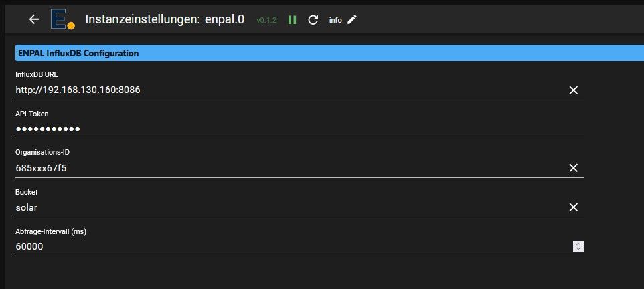Open the info log level setting
This screenshot has height=289, width=644.
335,20
